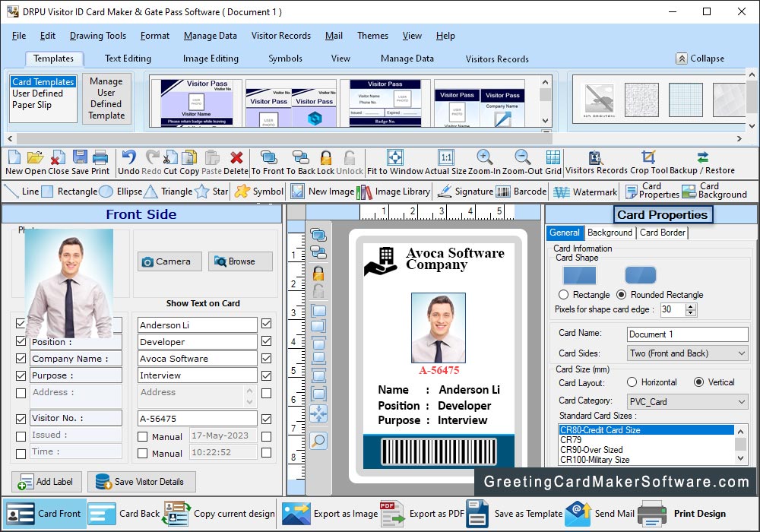Open a file with Open icon
760x532 pixels.
click(35, 157)
